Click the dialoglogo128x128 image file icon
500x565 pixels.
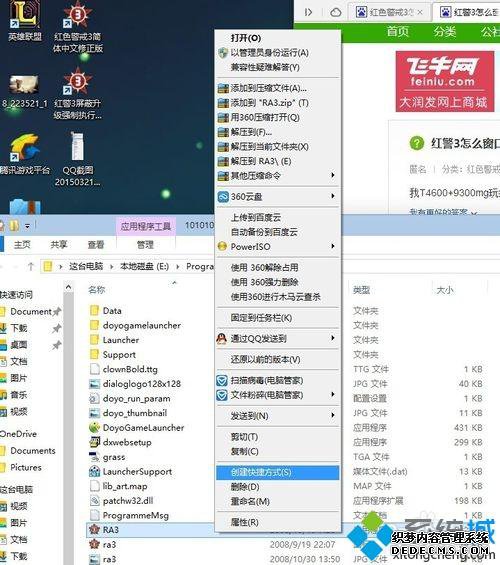coord(94,384)
